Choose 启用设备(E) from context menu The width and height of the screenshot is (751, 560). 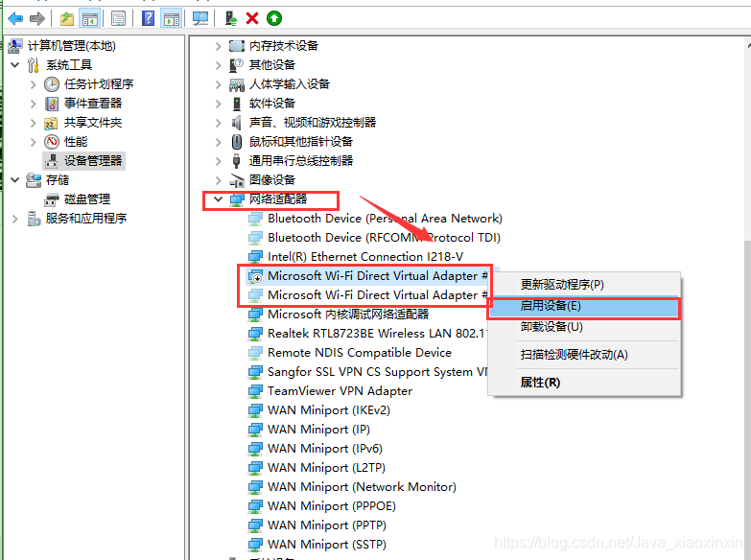584,307
